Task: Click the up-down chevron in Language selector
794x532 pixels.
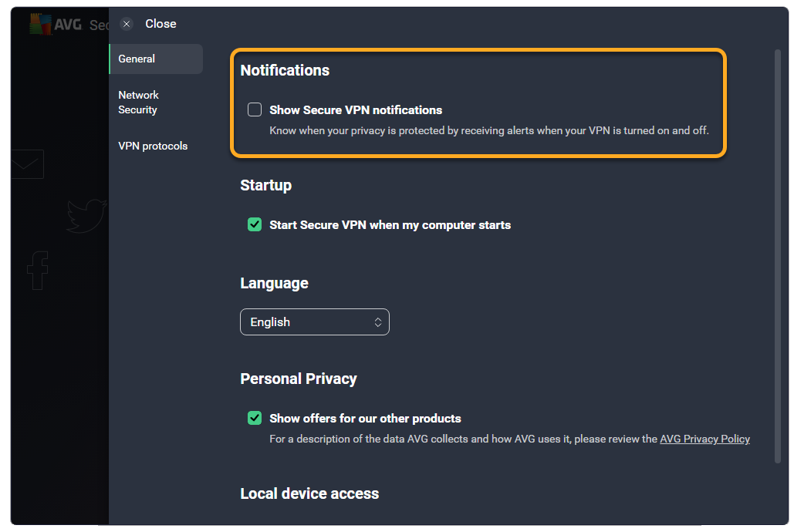Action: (x=378, y=322)
